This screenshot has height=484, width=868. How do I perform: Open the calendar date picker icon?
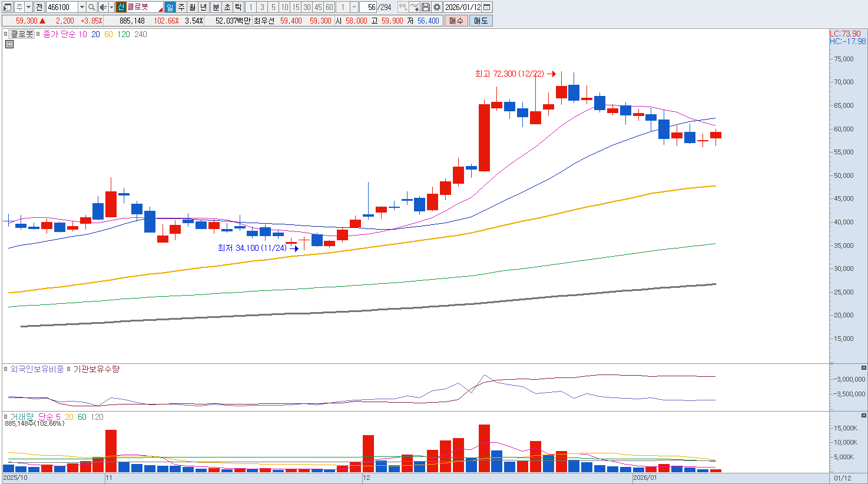tap(486, 7)
